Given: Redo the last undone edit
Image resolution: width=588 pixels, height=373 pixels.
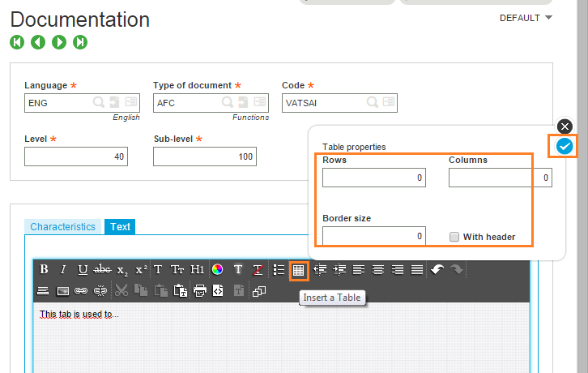Looking at the screenshot, I should point(457,269).
